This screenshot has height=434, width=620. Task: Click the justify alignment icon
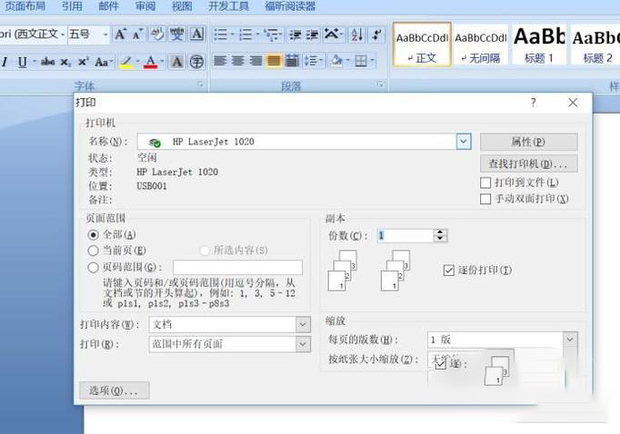[x=274, y=61]
